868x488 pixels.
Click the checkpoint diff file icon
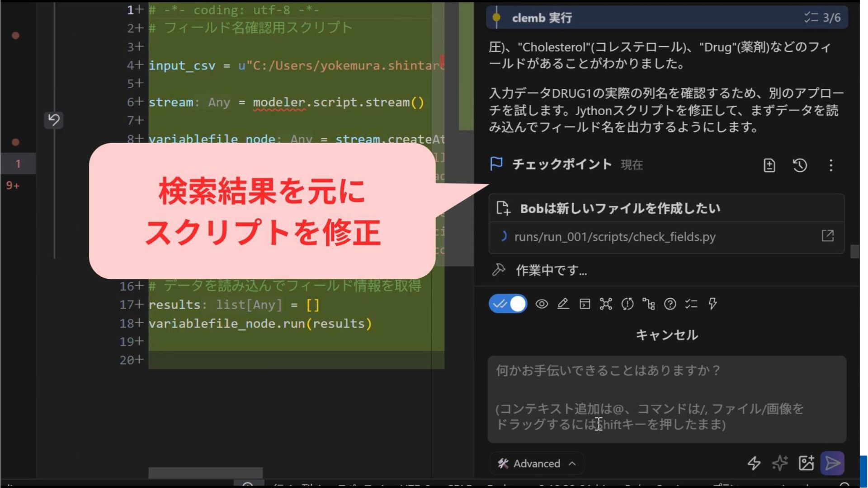[769, 165]
